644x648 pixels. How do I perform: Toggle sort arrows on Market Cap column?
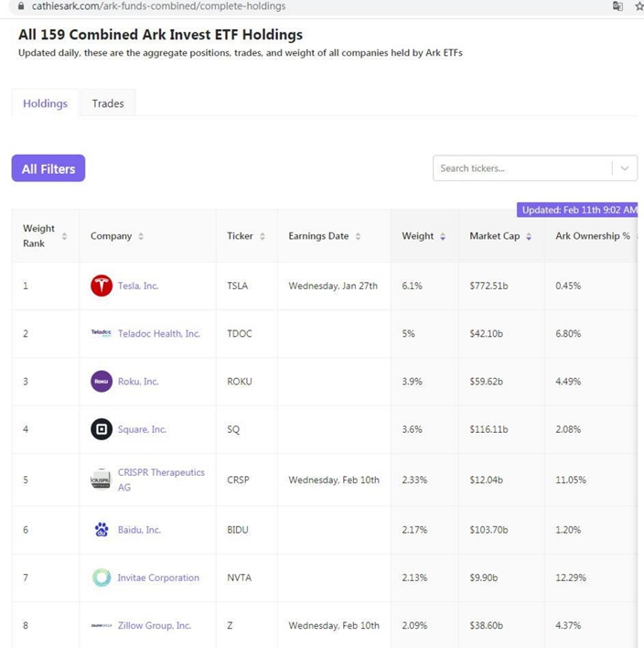[x=529, y=236]
